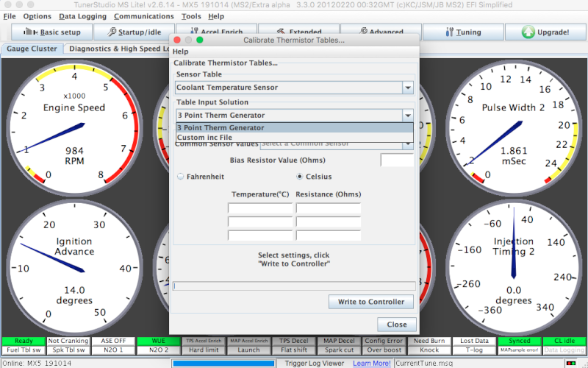The width and height of the screenshot is (588, 368).
Task: Click the blue status progress bar
Action: click(223, 363)
